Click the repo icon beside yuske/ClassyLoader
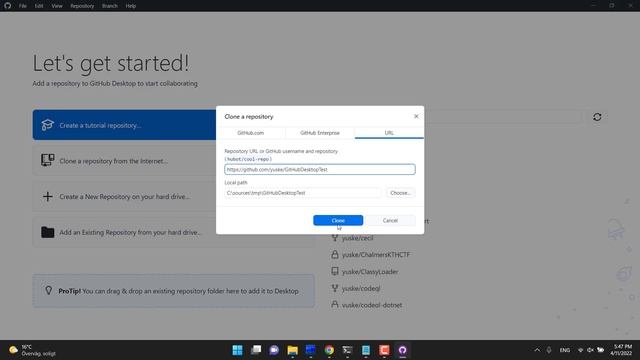640x360 pixels. 335,271
